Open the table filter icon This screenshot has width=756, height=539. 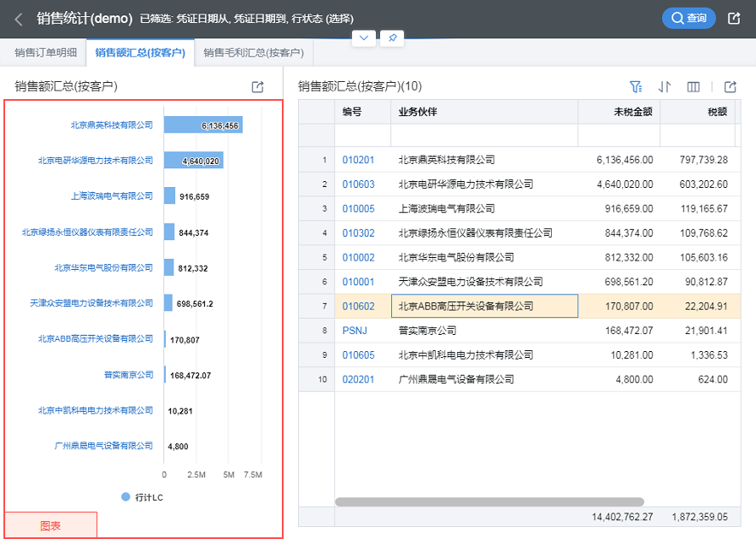[636, 86]
